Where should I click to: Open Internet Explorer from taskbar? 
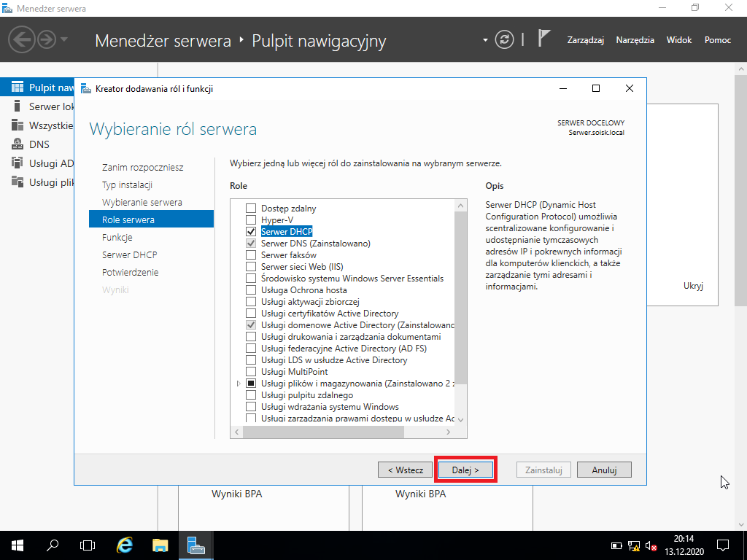click(x=125, y=545)
